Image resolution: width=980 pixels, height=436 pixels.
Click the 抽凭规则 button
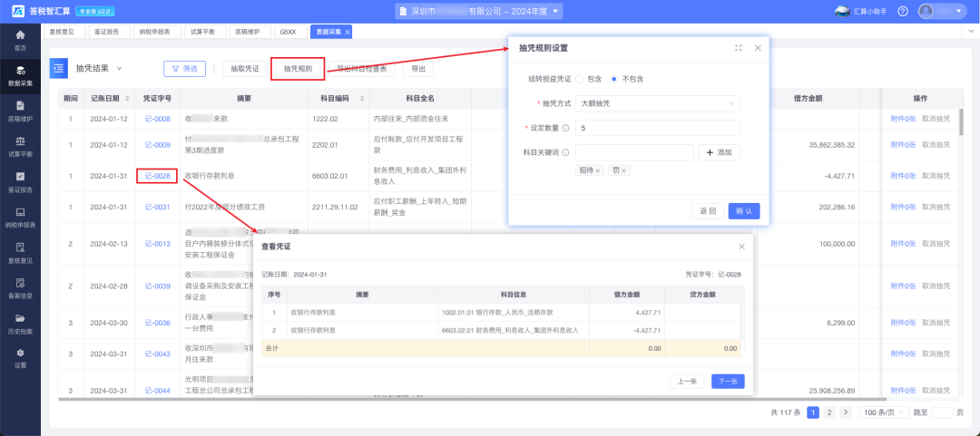(298, 69)
